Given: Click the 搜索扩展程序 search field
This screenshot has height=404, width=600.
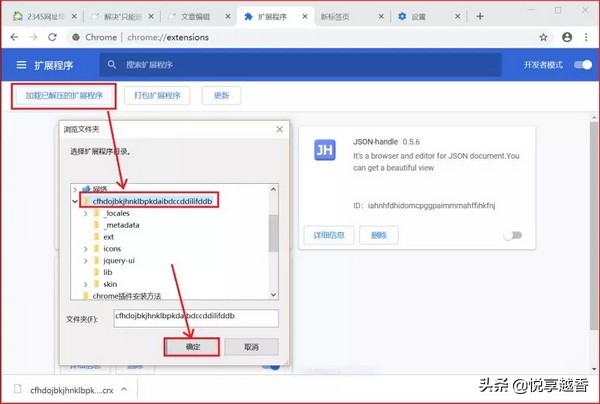Looking at the screenshot, I should tap(300, 65).
